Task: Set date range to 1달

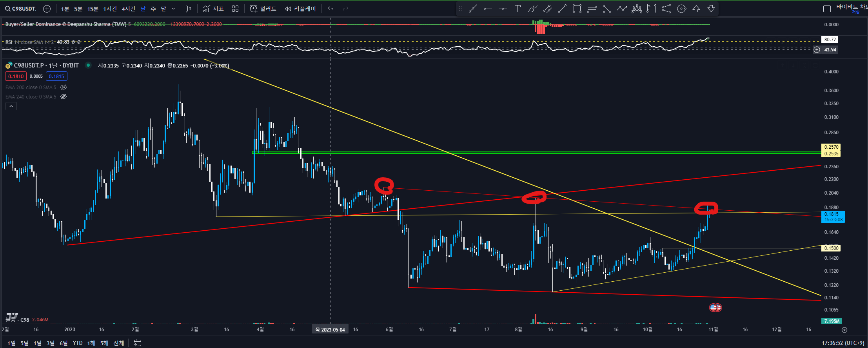Action: [38, 343]
